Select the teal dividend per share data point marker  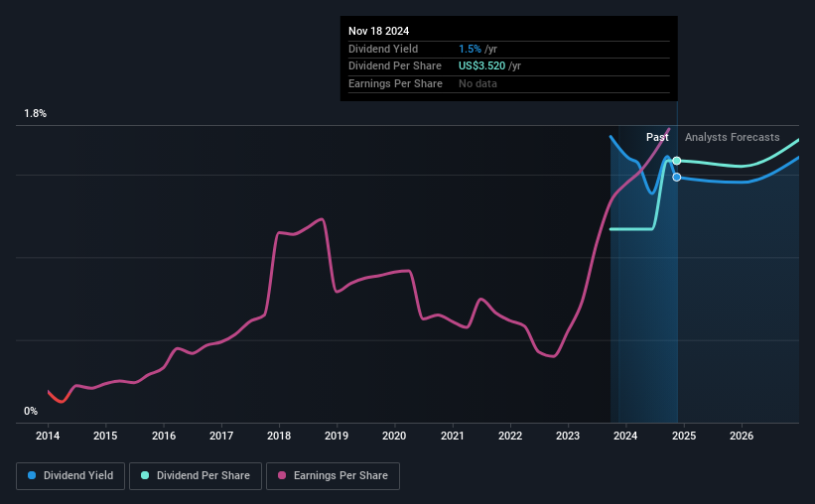[x=677, y=161]
